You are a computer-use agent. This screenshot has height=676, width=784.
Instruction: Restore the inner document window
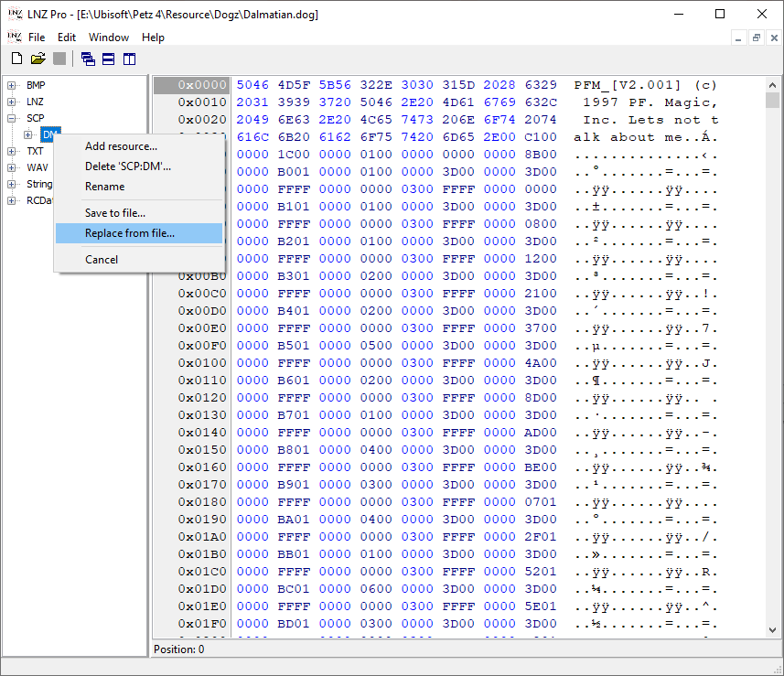click(757, 38)
